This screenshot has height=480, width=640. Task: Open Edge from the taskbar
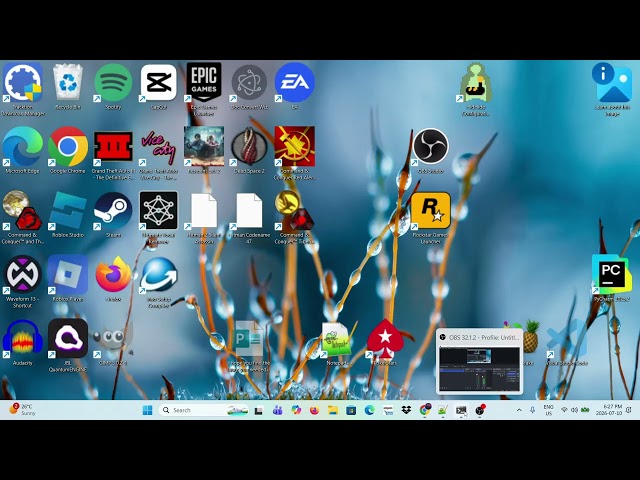[x=369, y=410]
